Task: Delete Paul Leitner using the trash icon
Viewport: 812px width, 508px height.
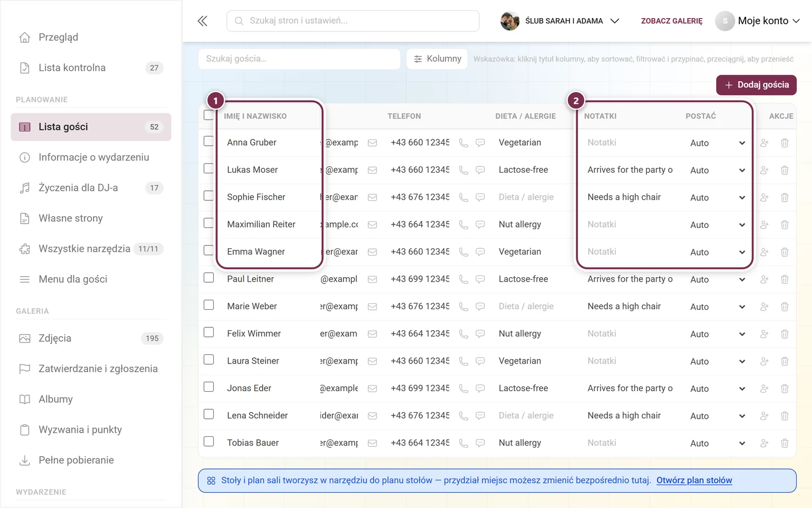Action: point(784,279)
